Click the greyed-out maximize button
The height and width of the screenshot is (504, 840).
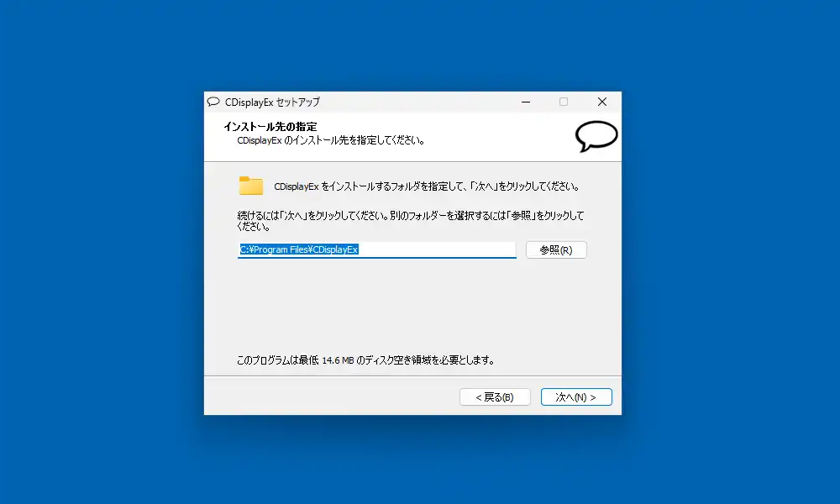coord(564,102)
